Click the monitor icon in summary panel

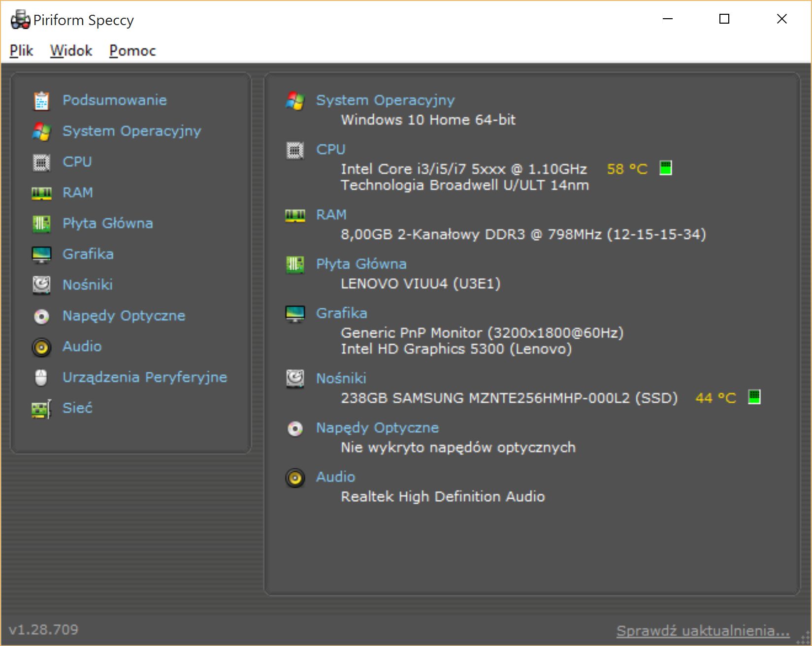click(295, 314)
